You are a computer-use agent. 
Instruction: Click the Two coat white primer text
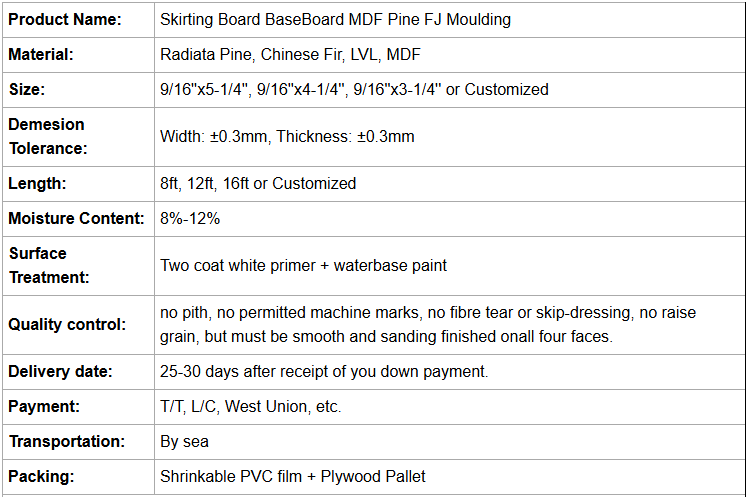coord(238,265)
